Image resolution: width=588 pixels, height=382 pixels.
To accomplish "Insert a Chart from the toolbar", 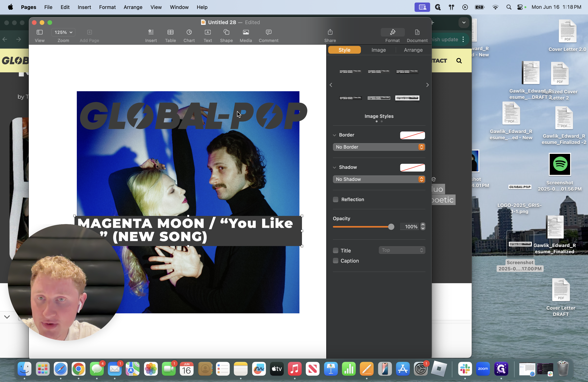I will click(x=189, y=32).
